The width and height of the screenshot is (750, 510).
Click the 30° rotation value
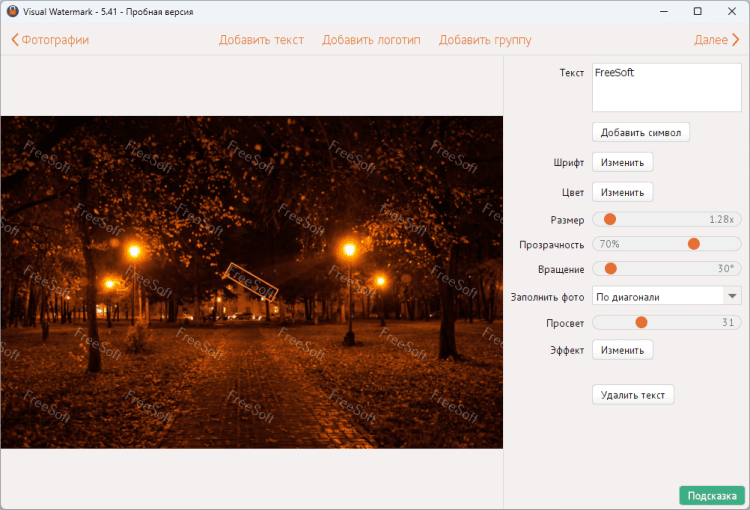(725, 268)
